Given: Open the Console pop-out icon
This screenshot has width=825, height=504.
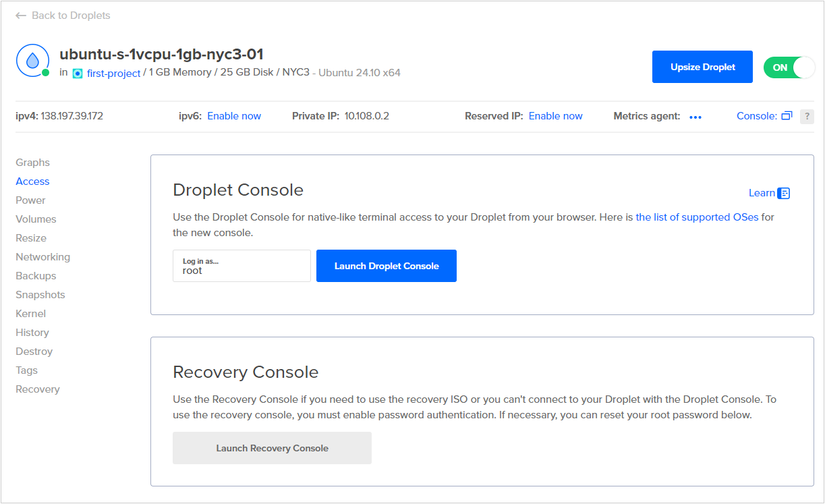Looking at the screenshot, I should (787, 115).
